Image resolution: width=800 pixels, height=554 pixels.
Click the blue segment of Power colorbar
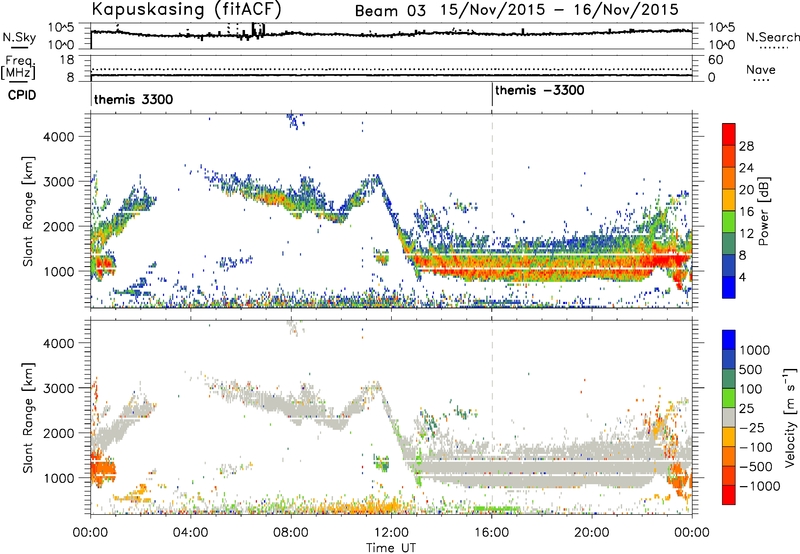pyautogui.click(x=729, y=287)
